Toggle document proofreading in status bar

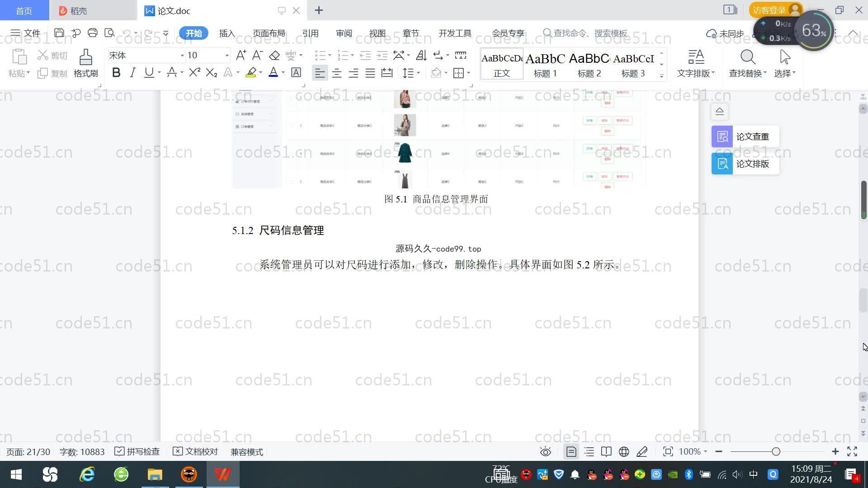[x=195, y=452]
